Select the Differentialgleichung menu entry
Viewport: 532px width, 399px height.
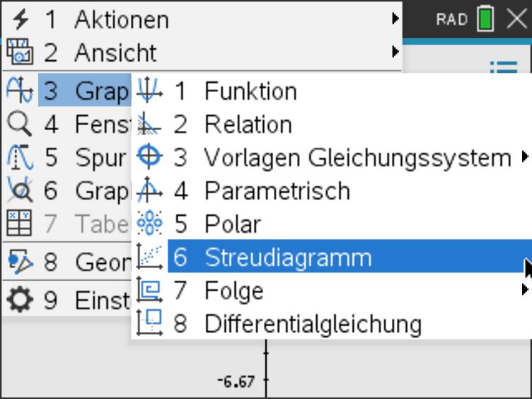click(313, 323)
